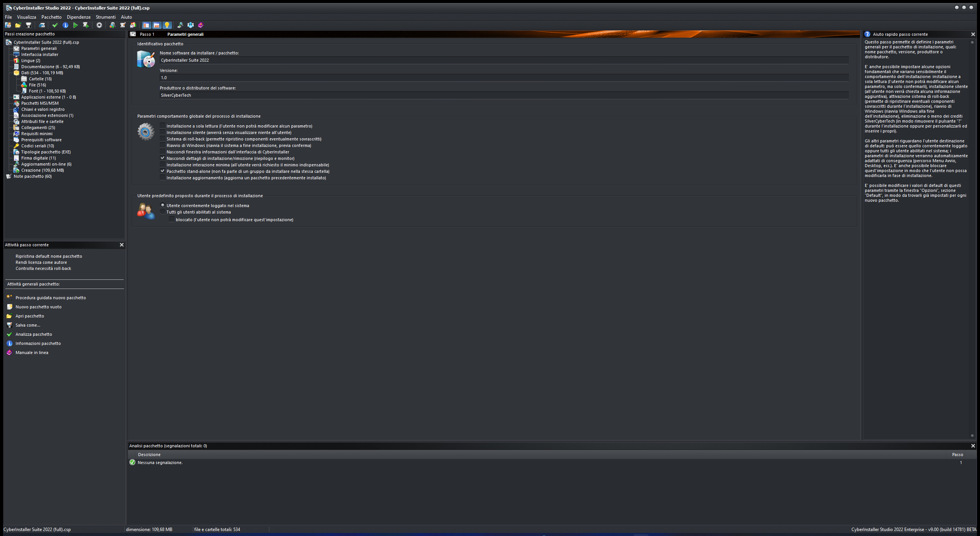Select Chiavi e valori registro tree item
The width and height of the screenshot is (980, 536).
(x=43, y=109)
